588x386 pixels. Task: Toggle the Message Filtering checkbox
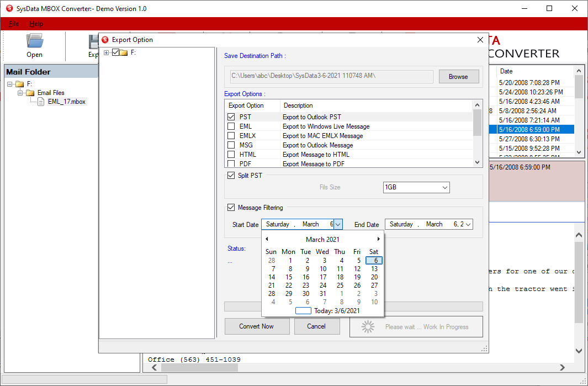pyautogui.click(x=231, y=208)
